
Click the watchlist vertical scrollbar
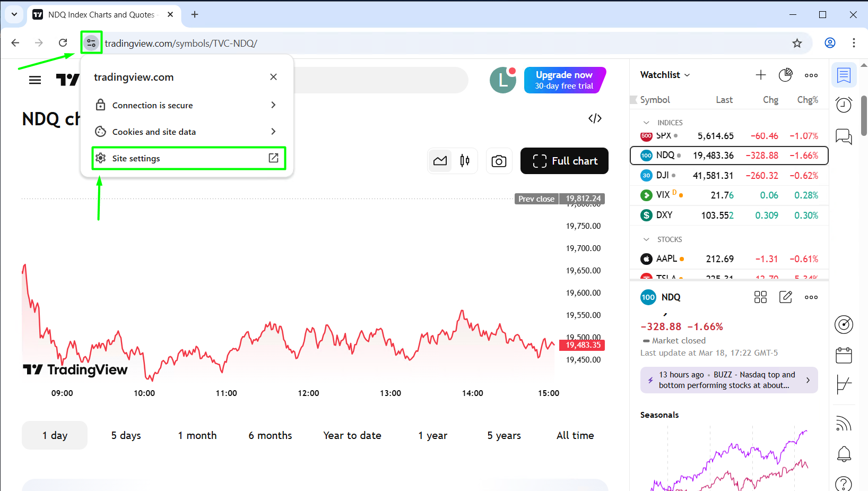coord(864,115)
